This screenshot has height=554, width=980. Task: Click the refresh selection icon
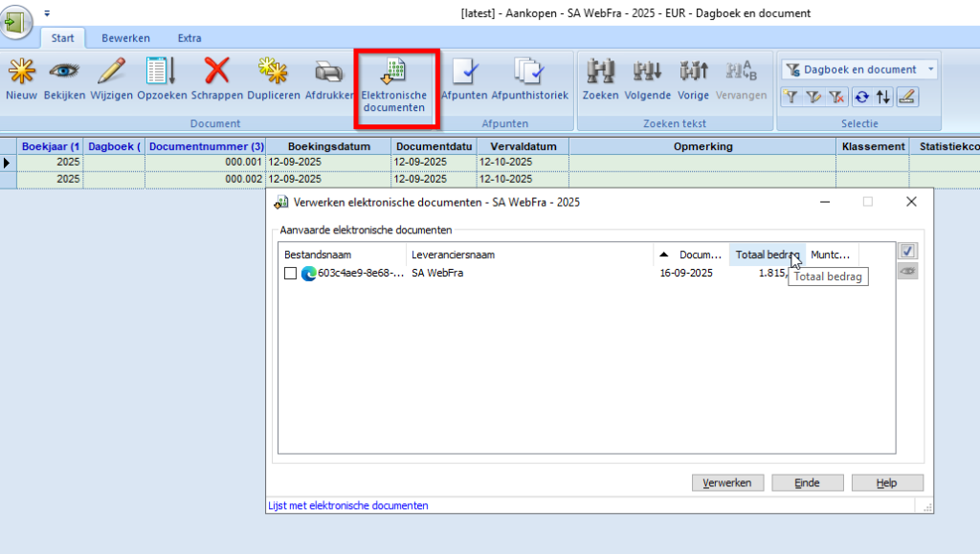coord(861,97)
